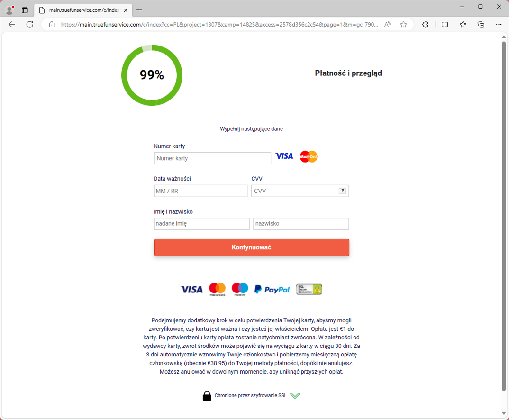This screenshot has height=420, width=509.
Task: Close the current browser tab
Action: 126,10
